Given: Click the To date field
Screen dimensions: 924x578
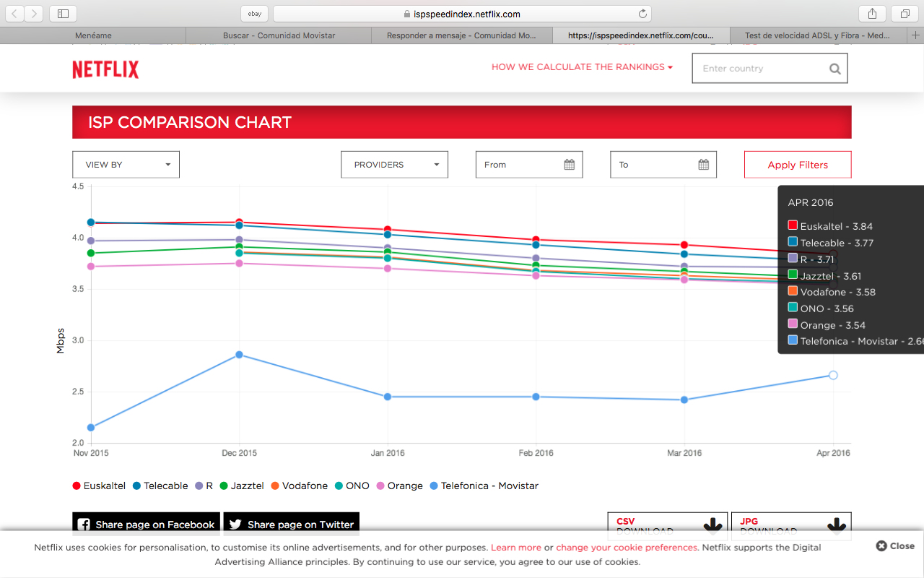Looking at the screenshot, I should tap(663, 165).
